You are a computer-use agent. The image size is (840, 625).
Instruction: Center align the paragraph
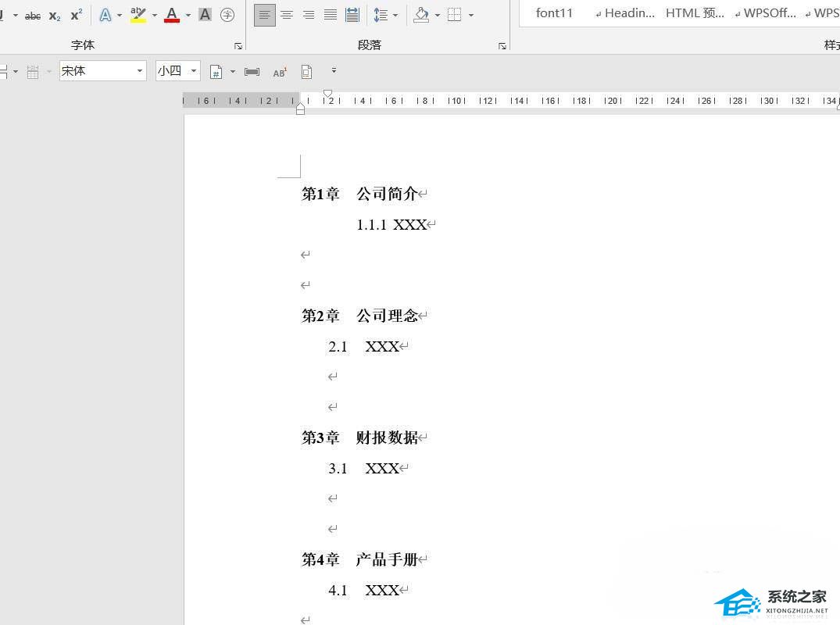tap(287, 15)
